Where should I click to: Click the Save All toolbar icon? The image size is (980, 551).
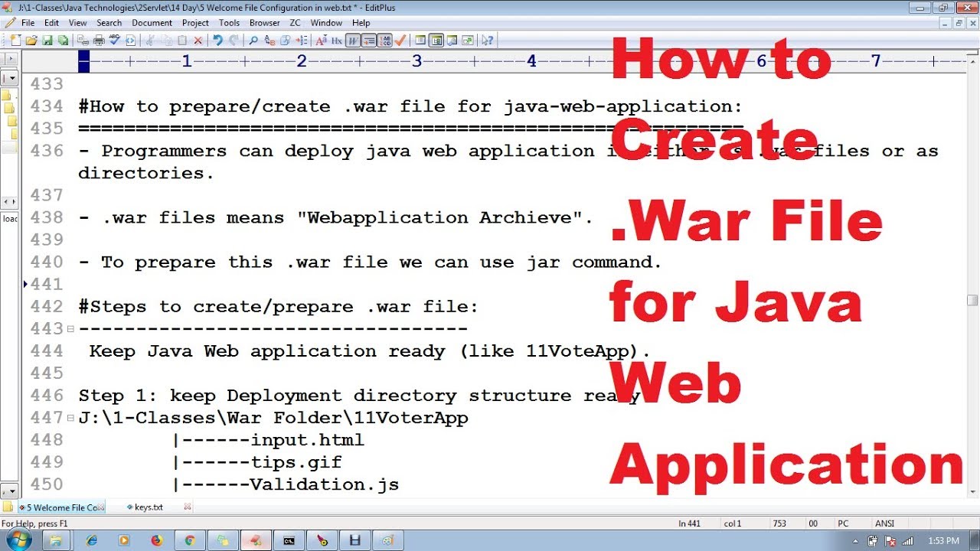click(63, 40)
